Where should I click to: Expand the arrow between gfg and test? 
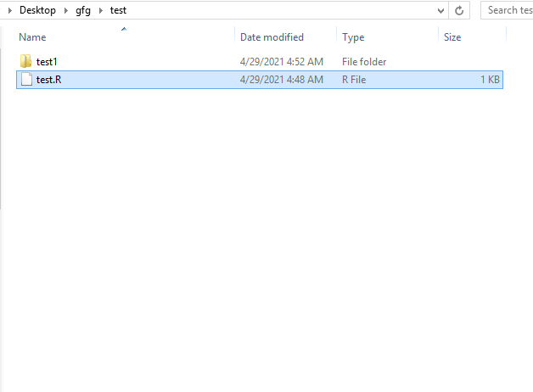101,10
